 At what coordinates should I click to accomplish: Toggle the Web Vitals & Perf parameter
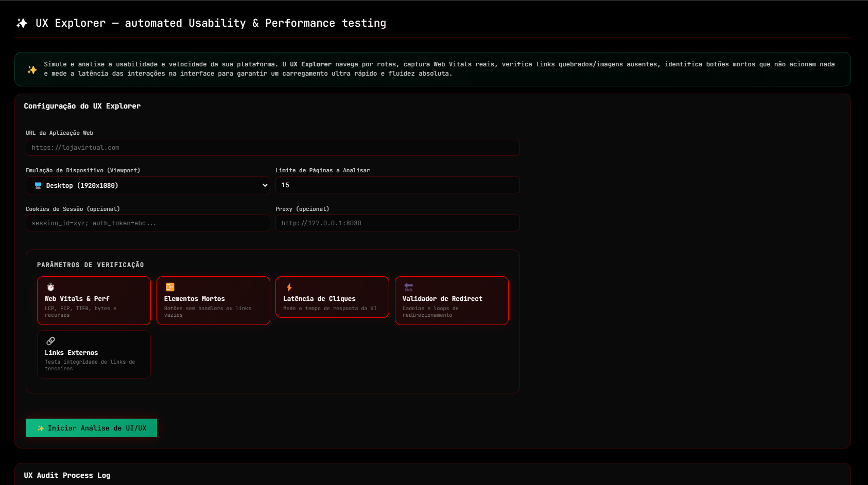tap(94, 301)
